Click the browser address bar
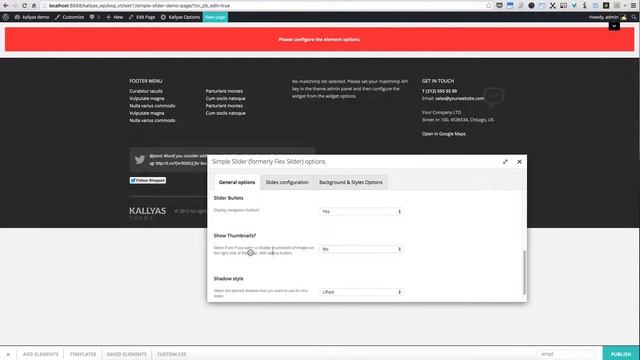This screenshot has width=640, height=360. (x=265, y=6)
